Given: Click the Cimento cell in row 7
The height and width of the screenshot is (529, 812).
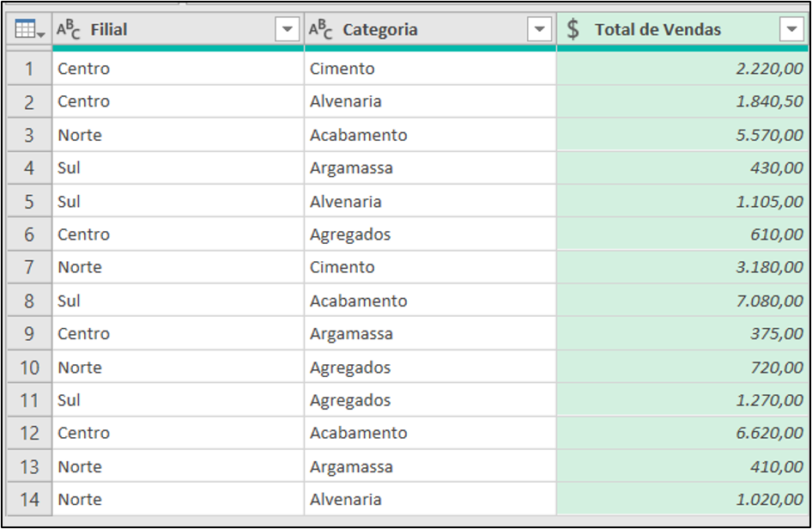Looking at the screenshot, I should point(430,267).
